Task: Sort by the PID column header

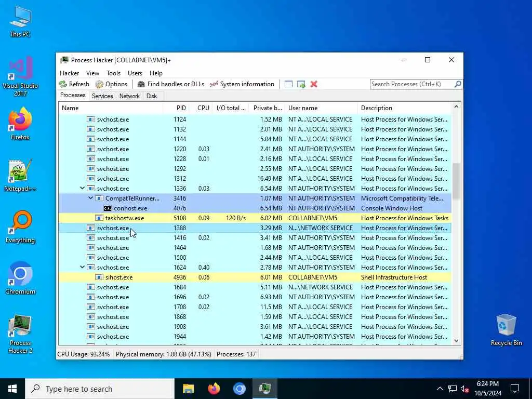Action: pos(176,108)
